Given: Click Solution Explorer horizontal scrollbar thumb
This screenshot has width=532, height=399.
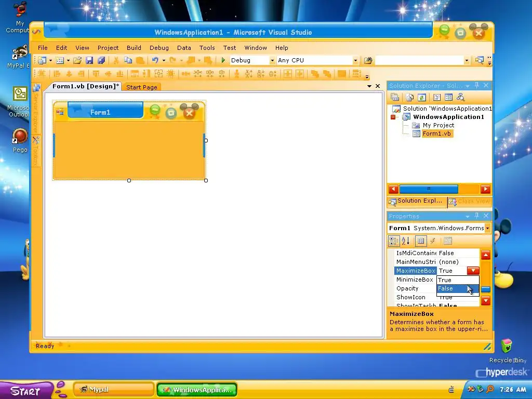Looking at the screenshot, I should tap(429, 189).
